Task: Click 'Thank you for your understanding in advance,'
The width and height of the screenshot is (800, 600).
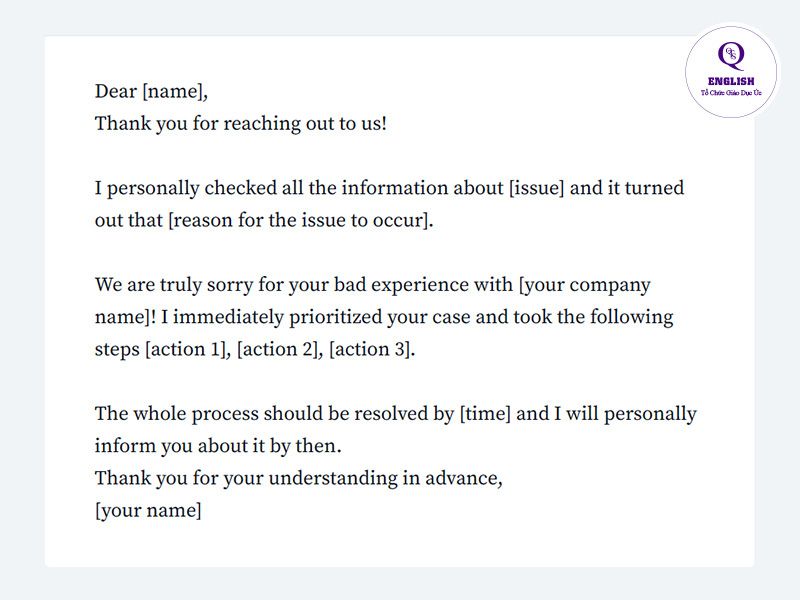Action: pos(298,478)
